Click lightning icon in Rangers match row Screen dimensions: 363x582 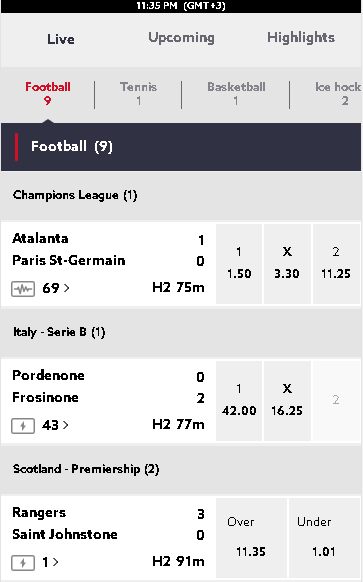point(23,563)
